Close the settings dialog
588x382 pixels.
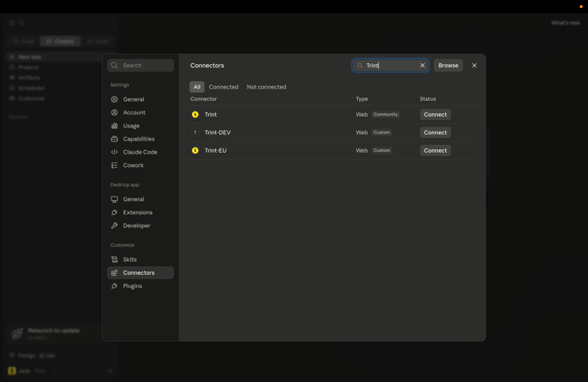pos(474,65)
